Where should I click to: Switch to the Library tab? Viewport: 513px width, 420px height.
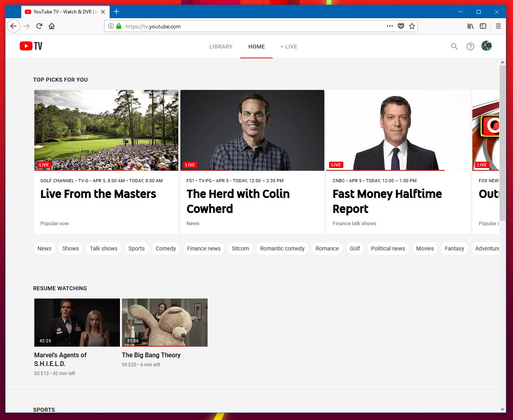point(221,47)
